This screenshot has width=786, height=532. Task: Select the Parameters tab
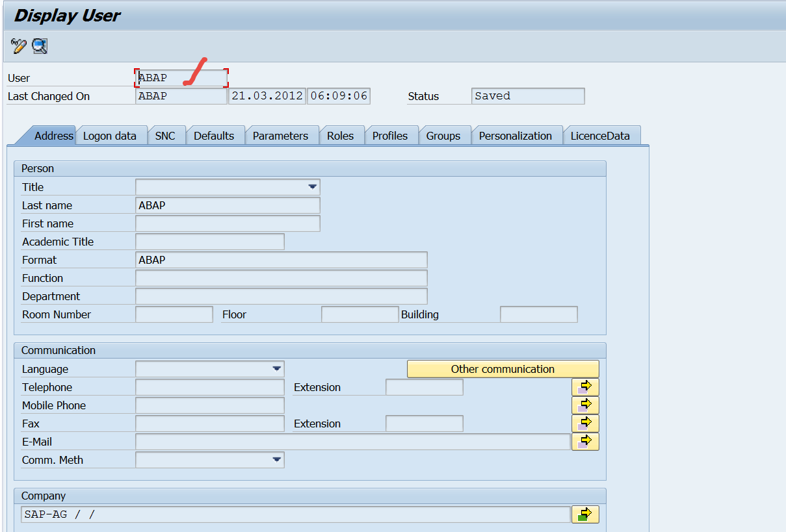(282, 135)
